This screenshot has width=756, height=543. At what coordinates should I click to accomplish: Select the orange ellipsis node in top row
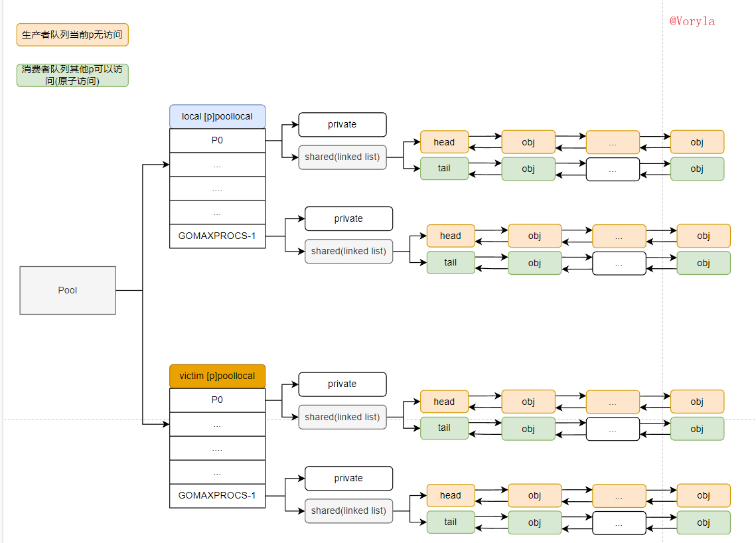[x=612, y=141]
